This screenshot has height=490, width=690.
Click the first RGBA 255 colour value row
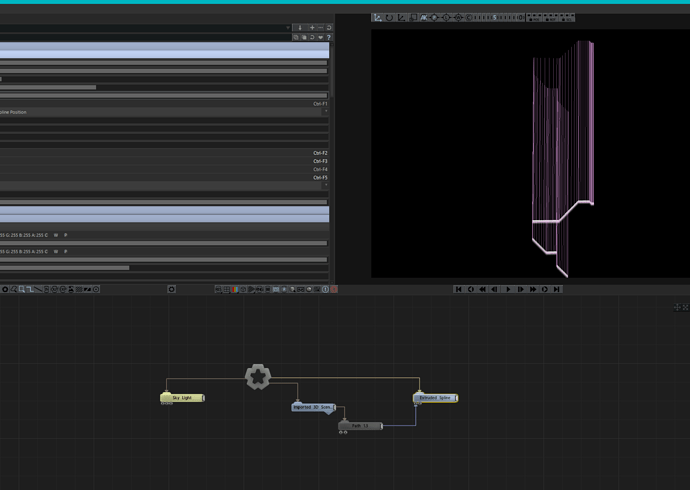click(x=164, y=235)
